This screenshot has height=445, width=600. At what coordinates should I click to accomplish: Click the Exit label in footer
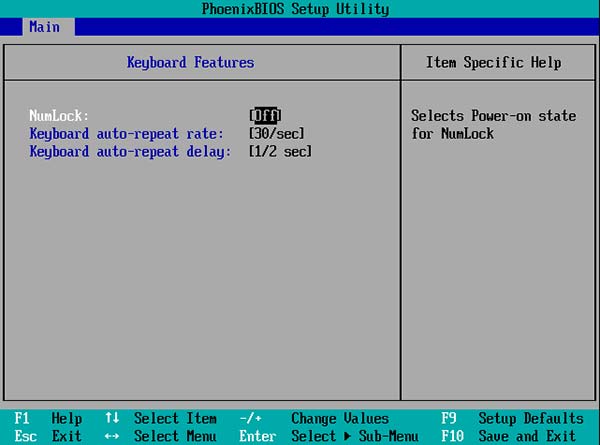pos(67,436)
